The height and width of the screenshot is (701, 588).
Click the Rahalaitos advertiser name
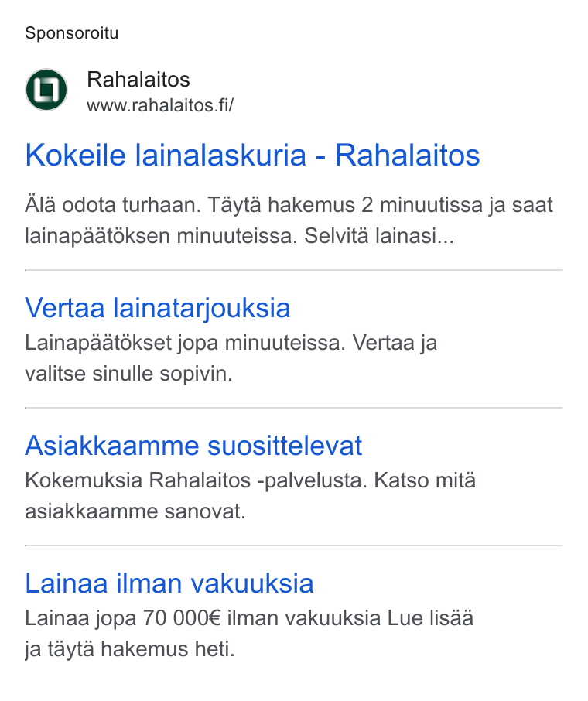click(138, 80)
